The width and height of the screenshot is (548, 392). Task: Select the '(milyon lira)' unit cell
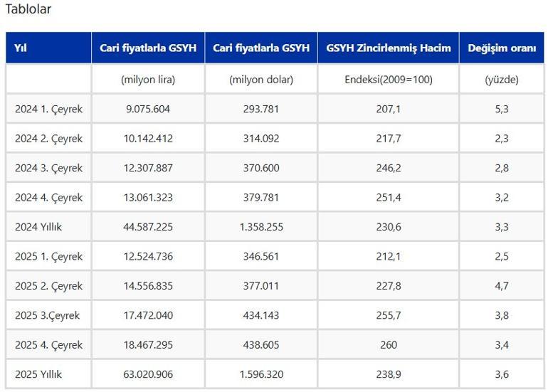[148, 80]
